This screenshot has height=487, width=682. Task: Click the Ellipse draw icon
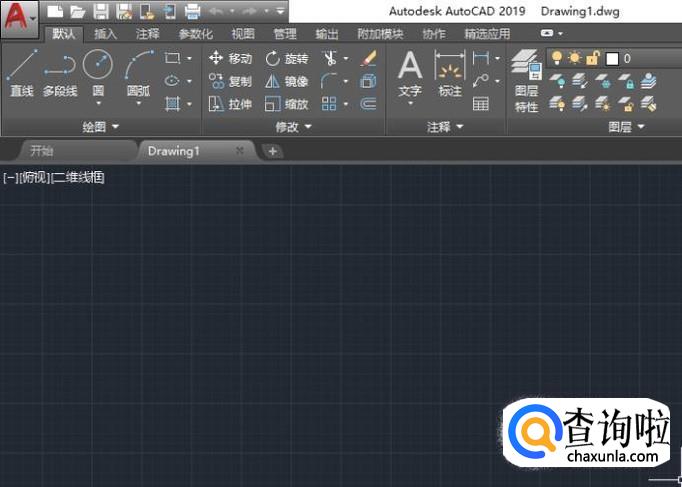point(172,81)
